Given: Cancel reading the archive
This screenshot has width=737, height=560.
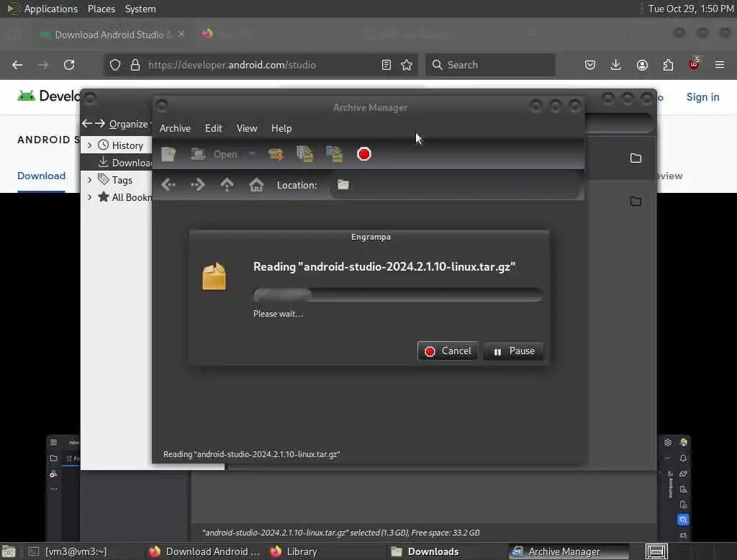Looking at the screenshot, I should (x=448, y=351).
